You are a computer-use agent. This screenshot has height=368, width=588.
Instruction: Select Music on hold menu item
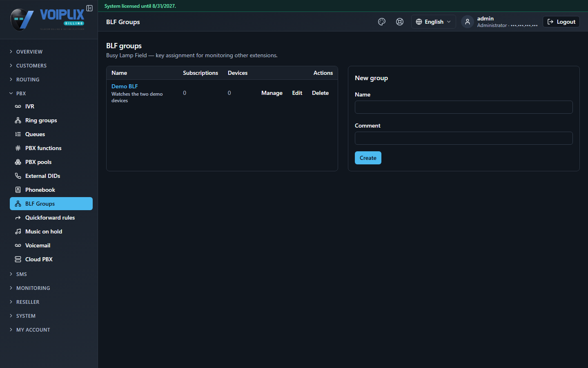[x=51, y=231]
